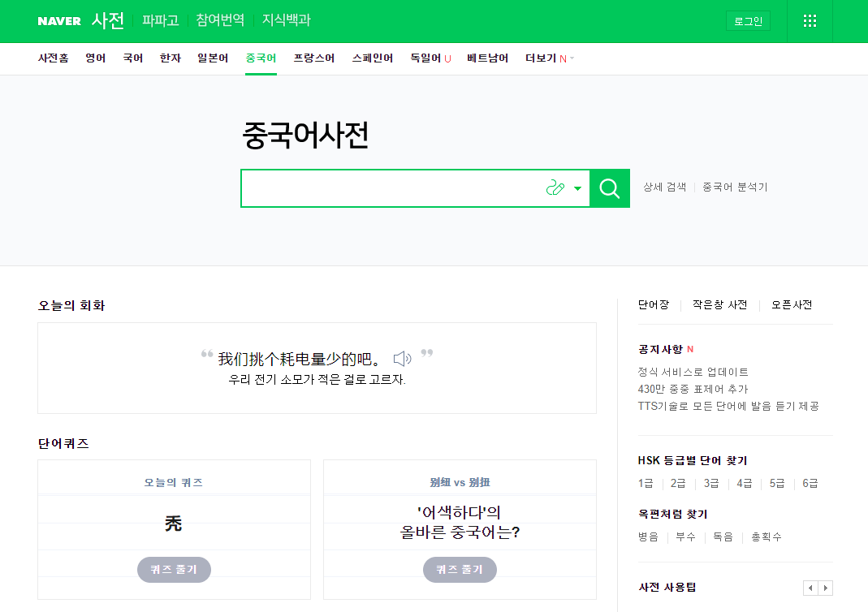
Task: Select the 사전홈 tab
Action: coord(53,58)
